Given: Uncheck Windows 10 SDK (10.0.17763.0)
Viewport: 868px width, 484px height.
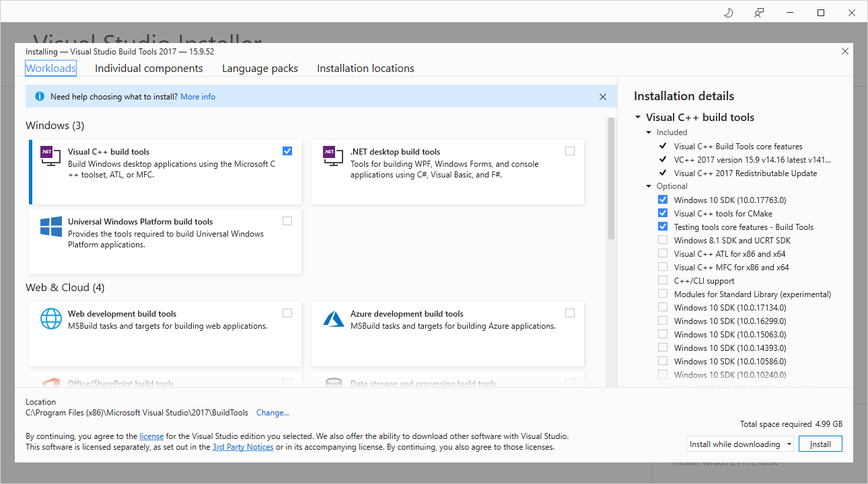Looking at the screenshot, I should pos(663,200).
